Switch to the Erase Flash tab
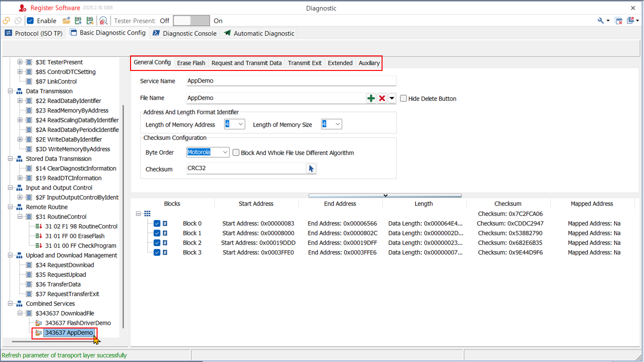This screenshot has width=644, height=362. pyautogui.click(x=191, y=63)
